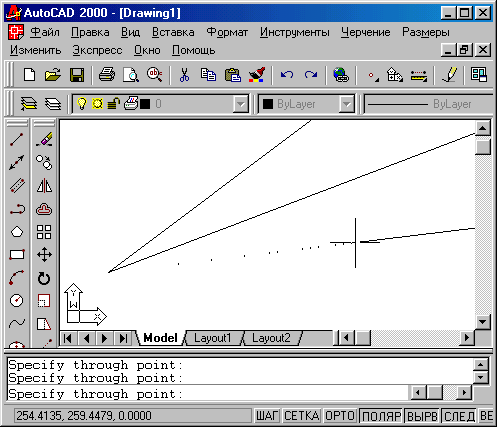Open Print Preview icon
The width and height of the screenshot is (497, 427).
click(131, 75)
